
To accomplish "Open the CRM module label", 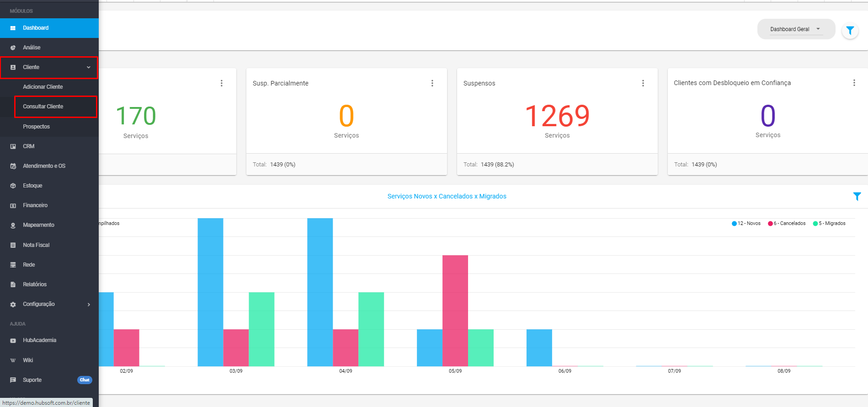I will click(x=29, y=146).
